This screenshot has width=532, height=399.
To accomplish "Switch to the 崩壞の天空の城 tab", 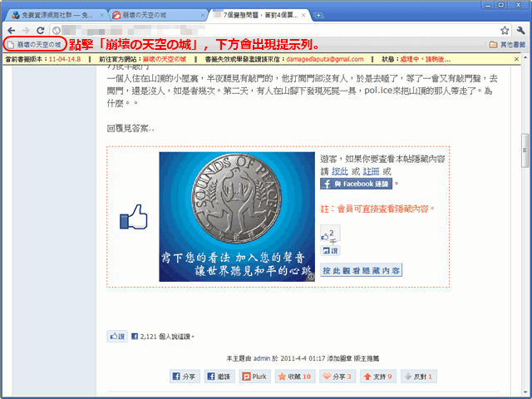I will tap(158, 15).
